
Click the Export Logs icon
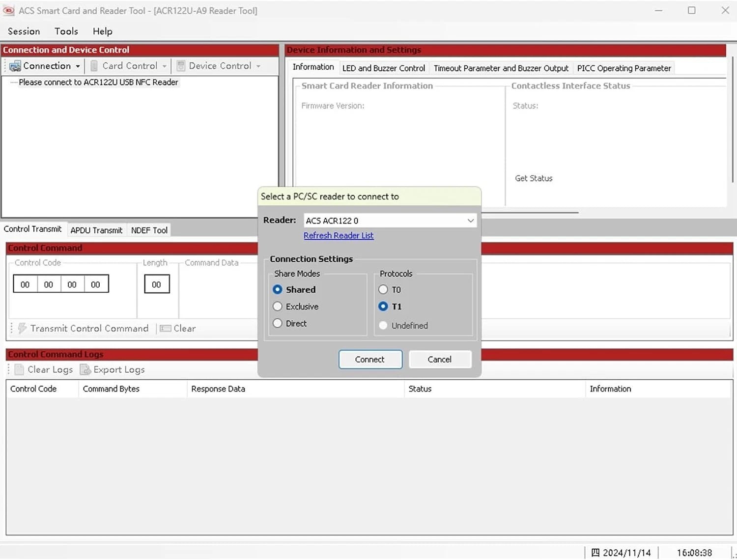pyautogui.click(x=85, y=369)
